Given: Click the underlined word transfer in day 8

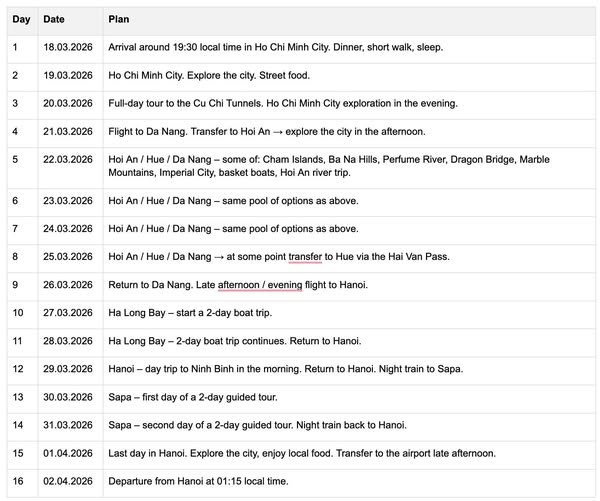Looking at the screenshot, I should [x=305, y=256].
